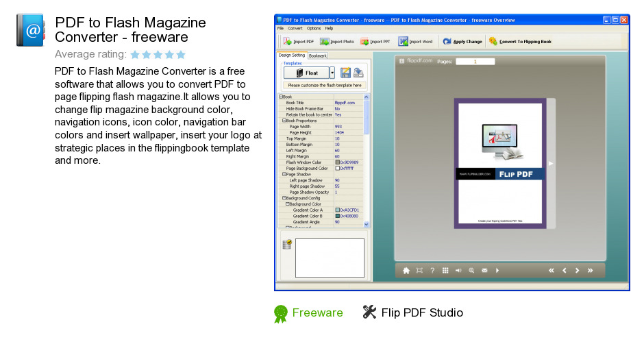Click the zoom magnifier icon in preview
Screen dimensions: 644x344
tap(471, 271)
